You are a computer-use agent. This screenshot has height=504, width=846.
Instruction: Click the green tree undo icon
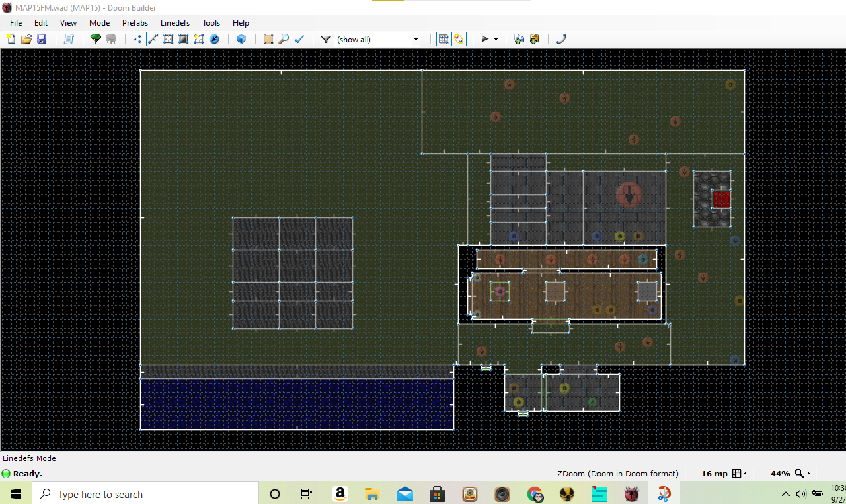(x=96, y=39)
